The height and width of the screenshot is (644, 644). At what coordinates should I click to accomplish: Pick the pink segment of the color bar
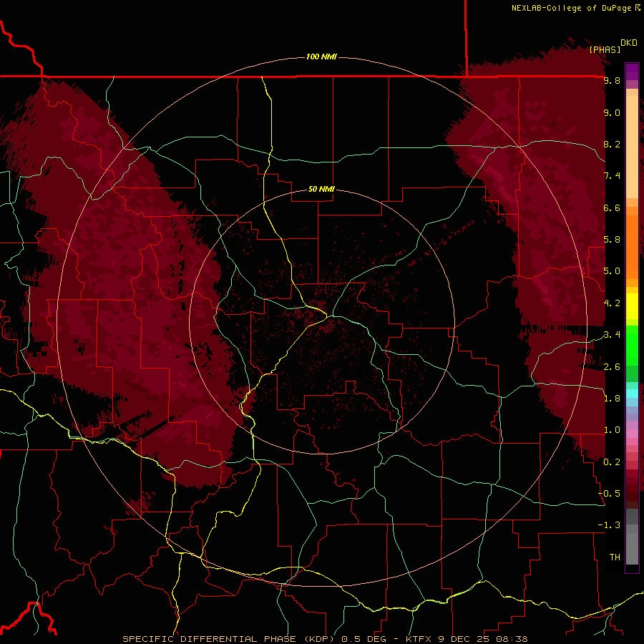pos(632,434)
